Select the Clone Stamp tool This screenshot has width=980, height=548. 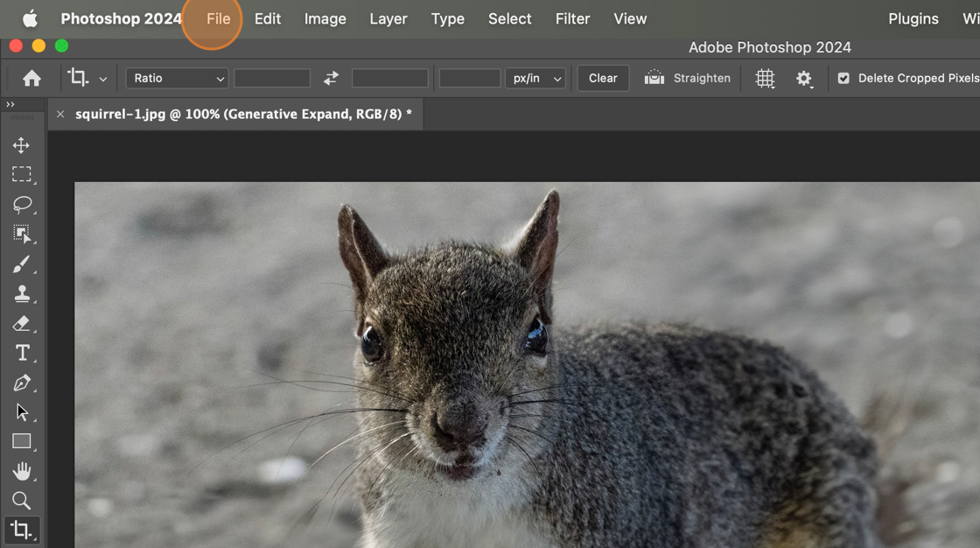pos(21,293)
